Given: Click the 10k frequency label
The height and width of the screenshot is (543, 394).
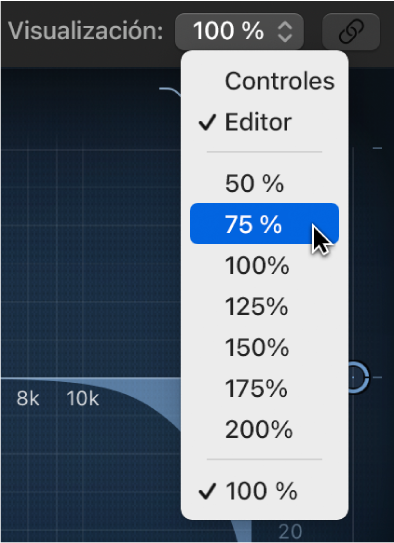Looking at the screenshot, I should (83, 399).
